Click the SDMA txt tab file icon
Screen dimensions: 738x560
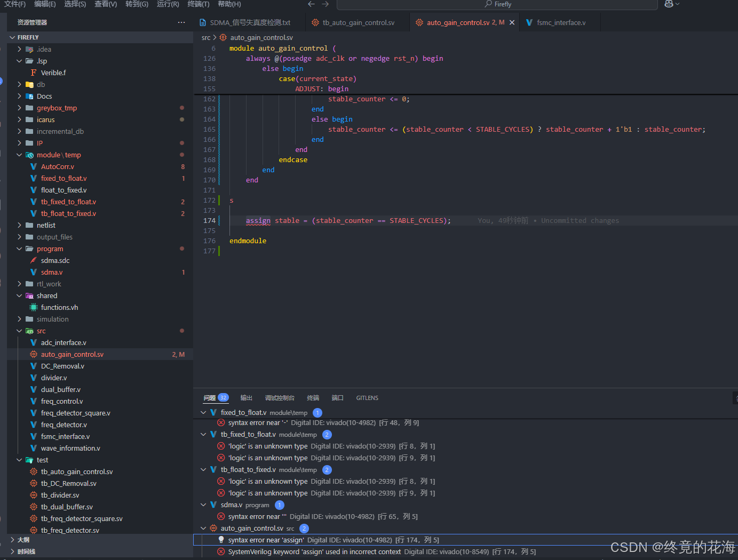pos(203,22)
